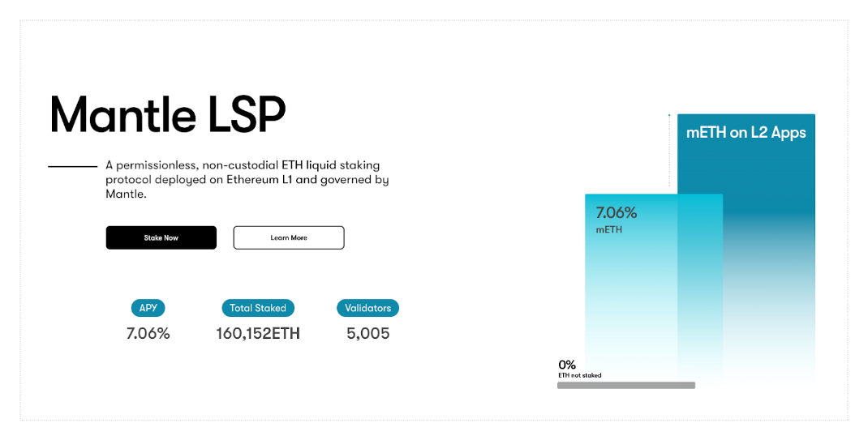The image size is (868, 440).
Task: Click the 7.06% APY value
Action: 148,333
